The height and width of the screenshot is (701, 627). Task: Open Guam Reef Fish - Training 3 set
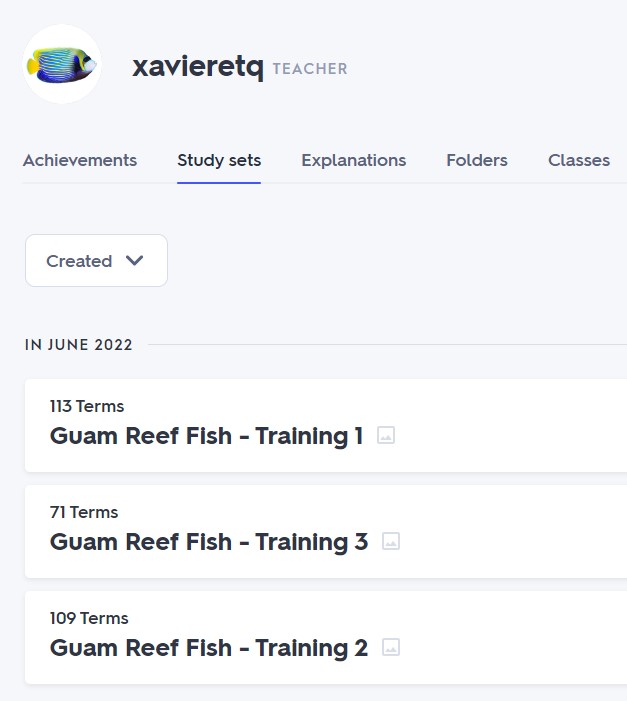point(209,542)
